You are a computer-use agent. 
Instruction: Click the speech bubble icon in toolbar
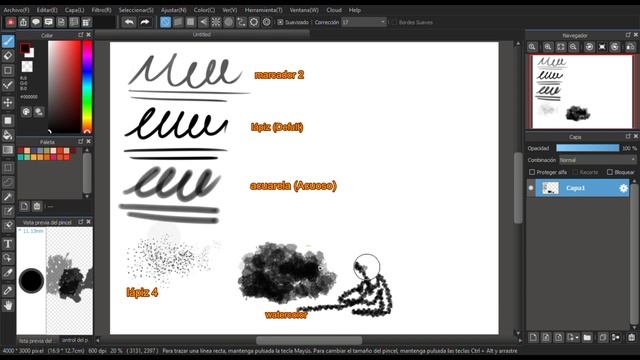click(36, 22)
